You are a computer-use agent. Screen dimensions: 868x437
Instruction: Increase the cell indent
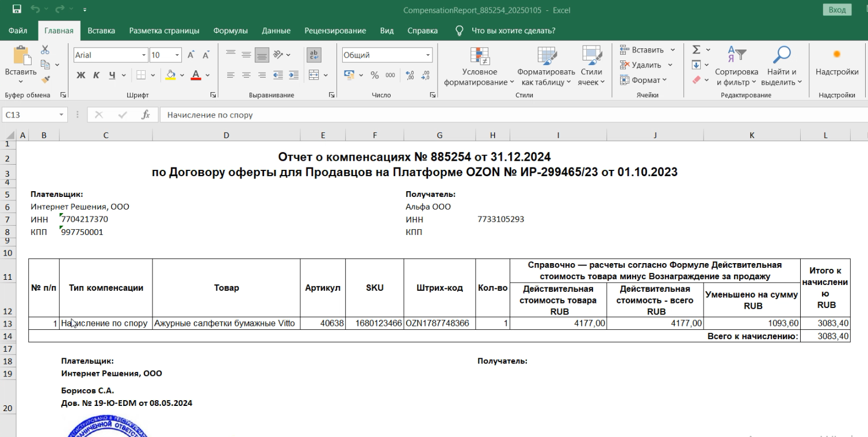click(x=293, y=75)
